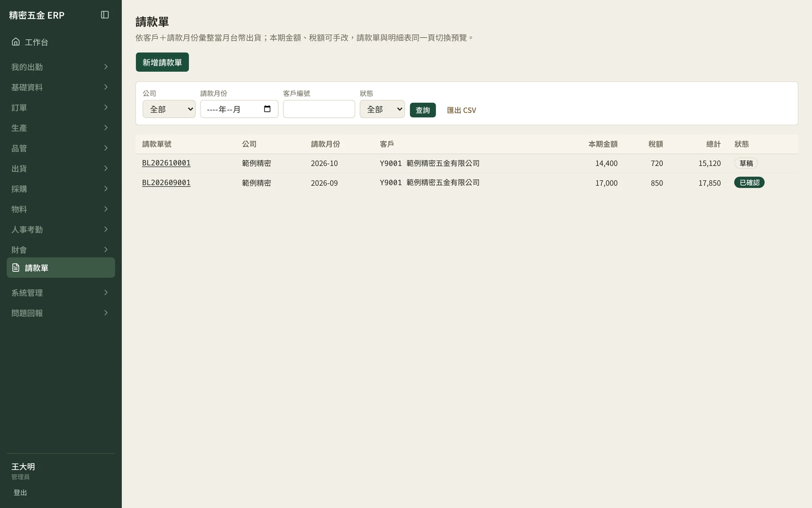Click the home icon beside 工作台
812x508 pixels.
16,41
